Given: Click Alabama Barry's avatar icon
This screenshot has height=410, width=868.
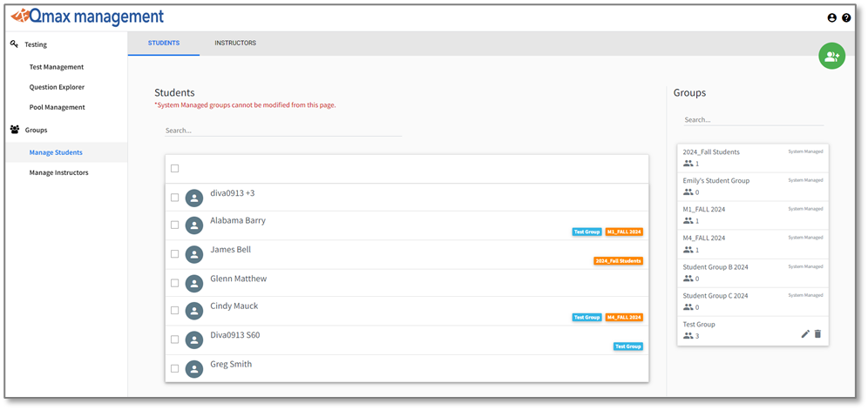Looking at the screenshot, I should (x=194, y=225).
